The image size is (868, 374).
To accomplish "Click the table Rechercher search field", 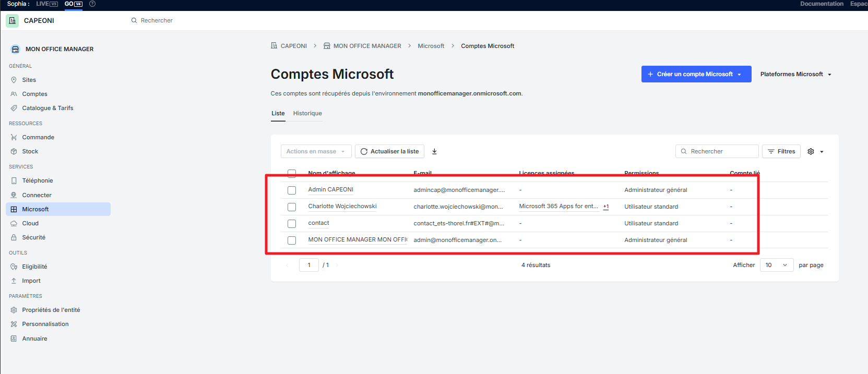I will pos(717,151).
